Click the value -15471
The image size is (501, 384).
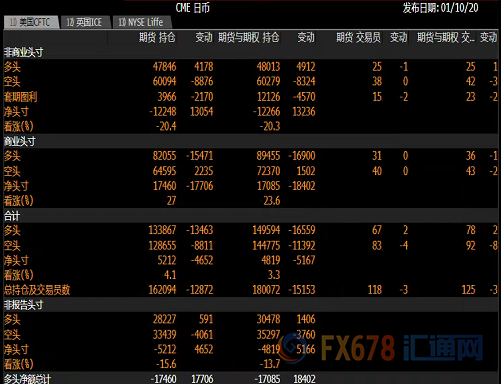tap(200, 156)
